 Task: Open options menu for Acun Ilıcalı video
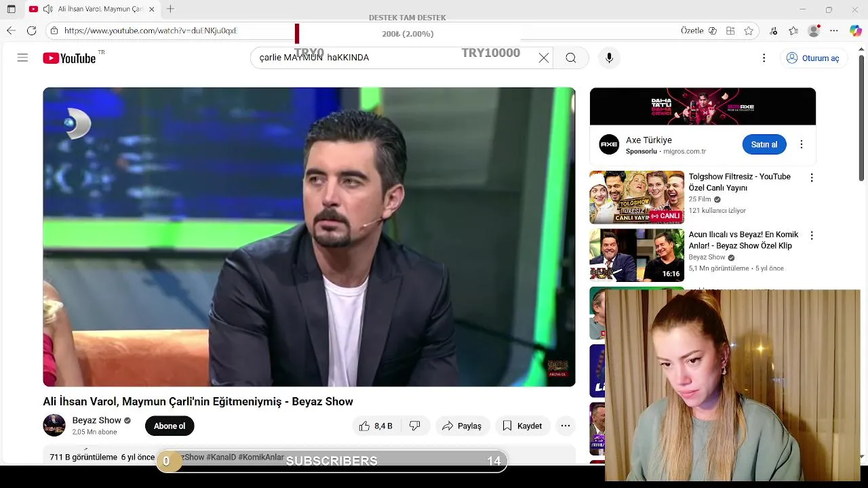(812, 235)
